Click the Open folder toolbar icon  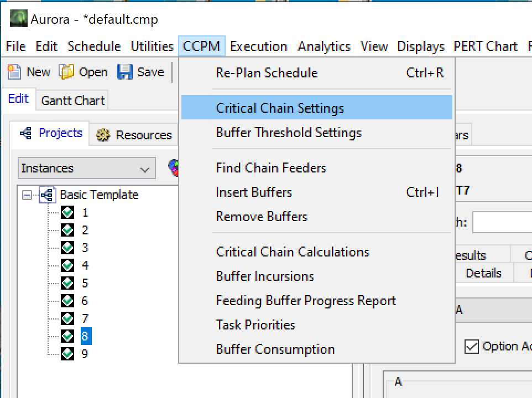(x=66, y=72)
